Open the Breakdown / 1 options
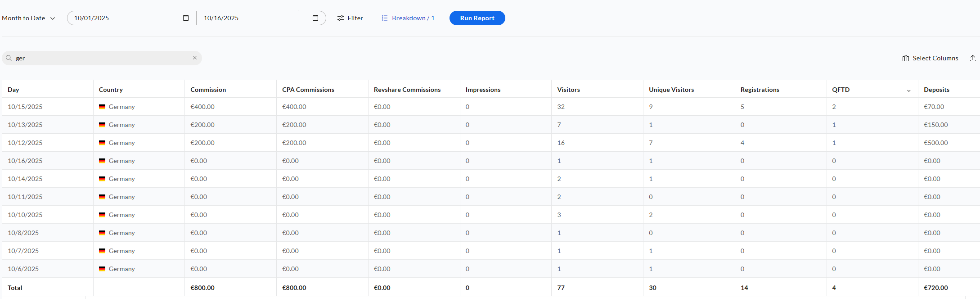The height and width of the screenshot is (299, 980). [413, 18]
